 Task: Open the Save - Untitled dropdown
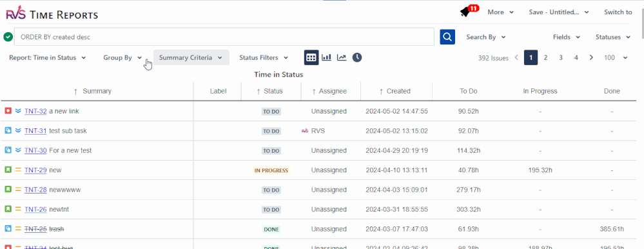(559, 12)
